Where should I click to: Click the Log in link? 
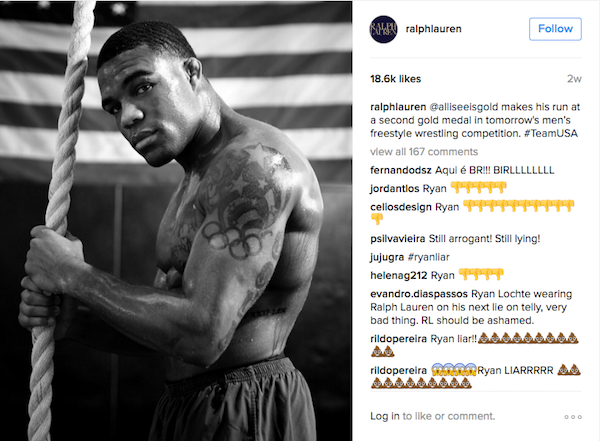coord(385,416)
